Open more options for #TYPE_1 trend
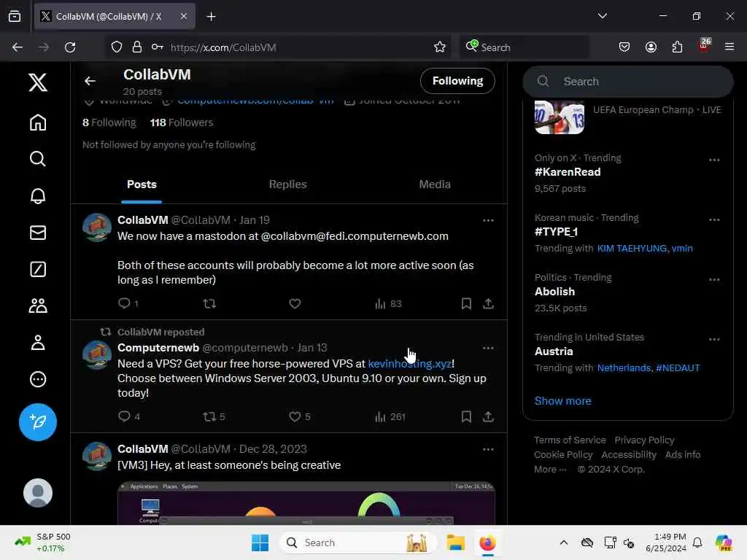747x560 pixels. pyautogui.click(x=714, y=220)
